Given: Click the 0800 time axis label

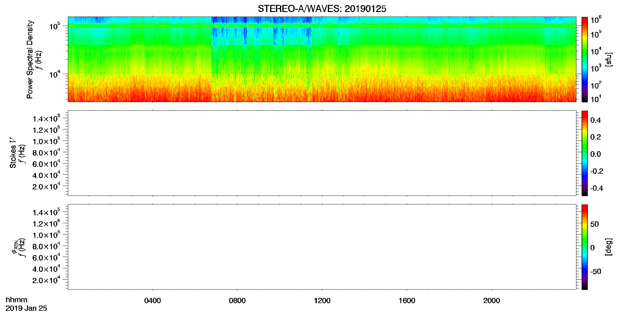Looking at the screenshot, I should tap(237, 301).
